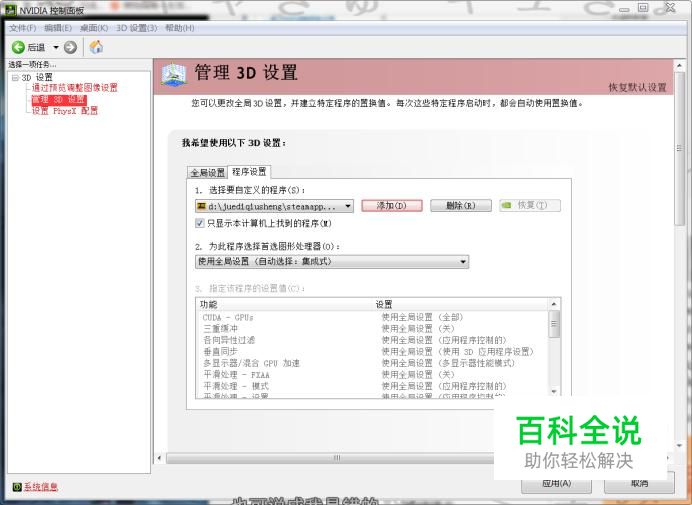692x505 pixels.
Task: Click the green Back arrow icon
Action: click(x=18, y=47)
